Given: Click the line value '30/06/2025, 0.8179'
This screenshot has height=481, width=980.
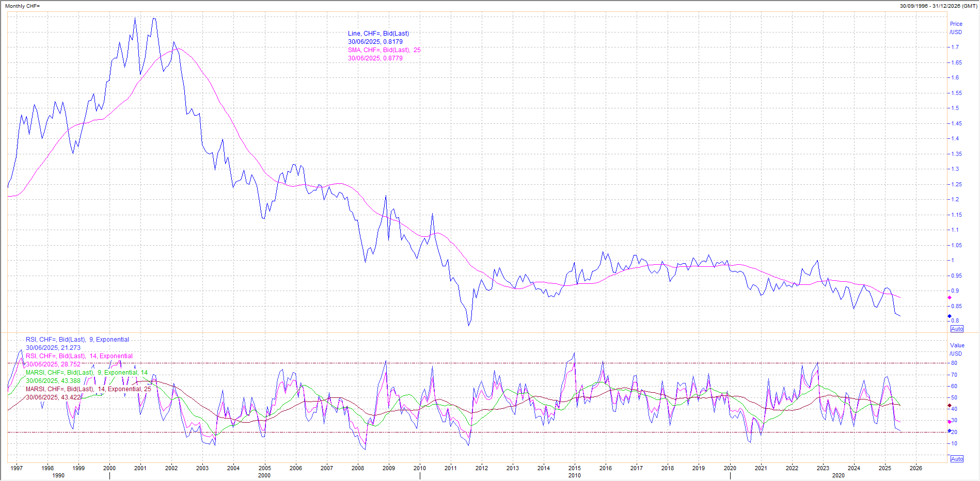Looking at the screenshot, I should tap(375, 42).
